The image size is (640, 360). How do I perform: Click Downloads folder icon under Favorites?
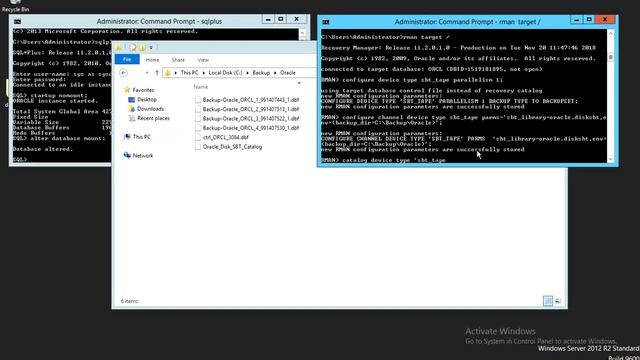pos(131,109)
